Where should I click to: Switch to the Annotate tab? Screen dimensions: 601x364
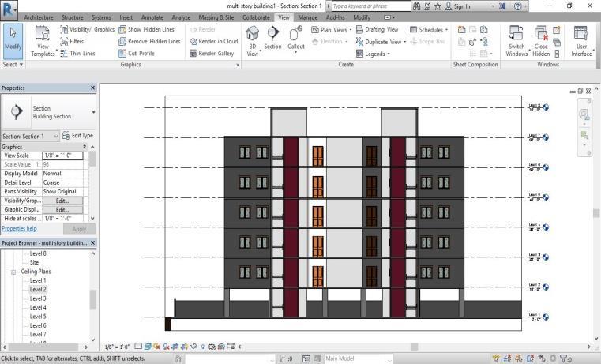[152, 17]
